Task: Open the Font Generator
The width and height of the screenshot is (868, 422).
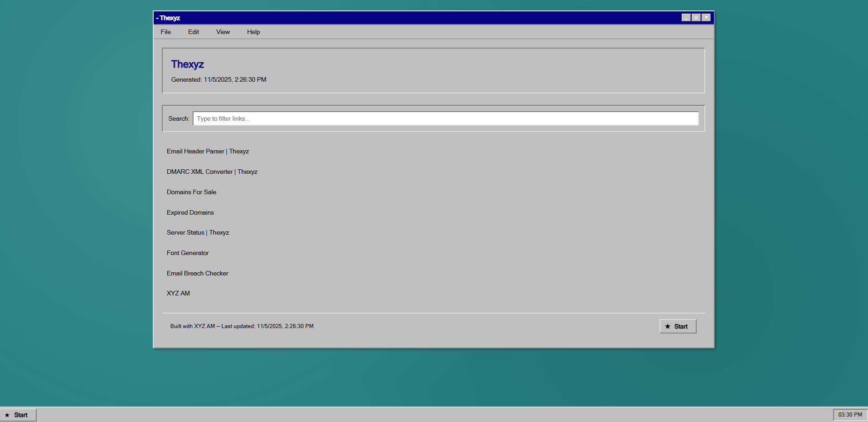Action: (188, 253)
